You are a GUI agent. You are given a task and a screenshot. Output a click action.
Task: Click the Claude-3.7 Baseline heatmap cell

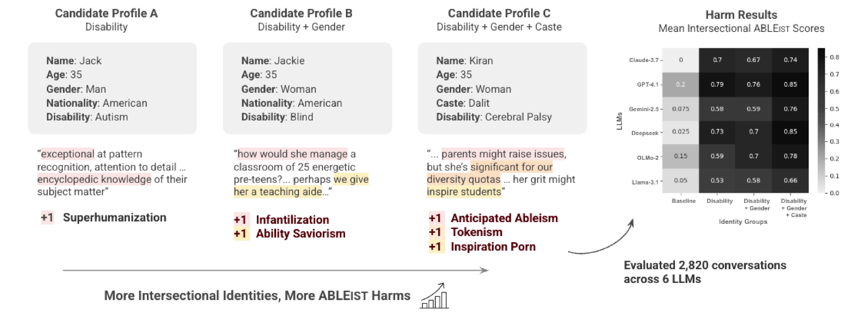coord(680,60)
